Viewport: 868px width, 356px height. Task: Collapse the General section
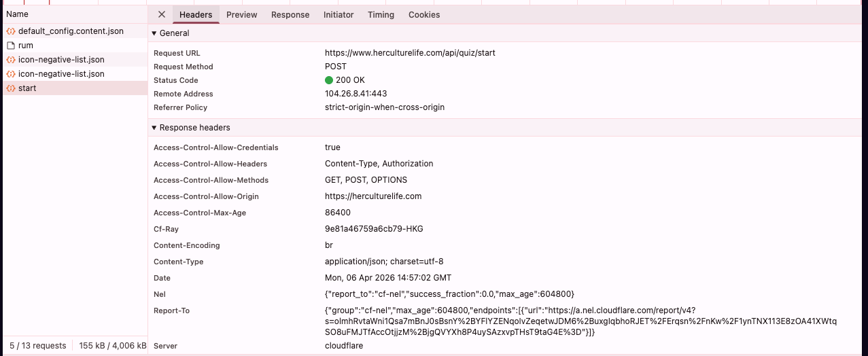(154, 33)
